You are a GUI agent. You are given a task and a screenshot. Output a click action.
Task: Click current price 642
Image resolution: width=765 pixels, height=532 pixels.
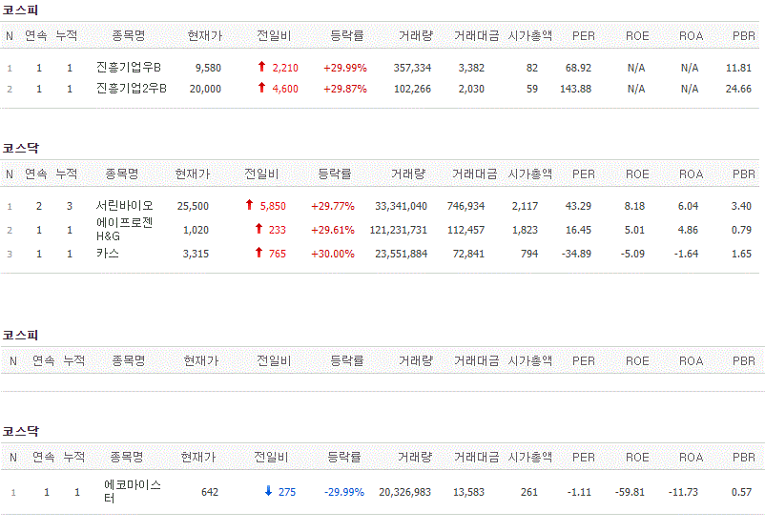click(210, 492)
